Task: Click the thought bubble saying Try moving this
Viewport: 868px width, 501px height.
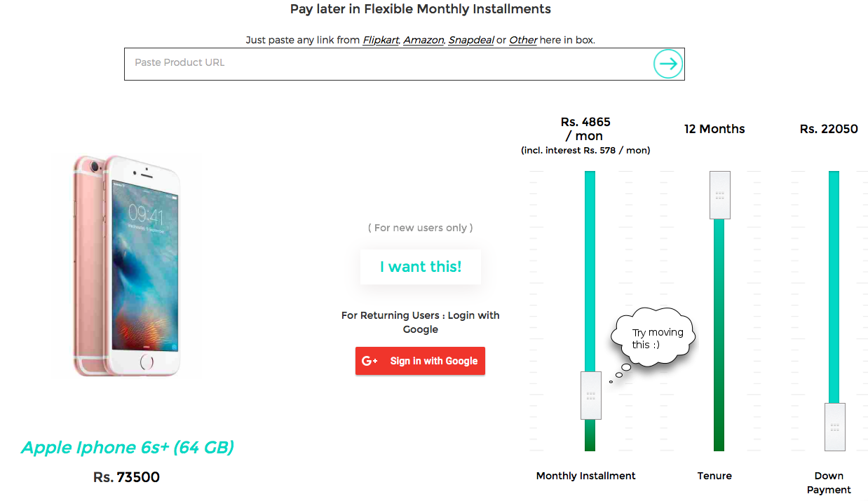Action: (651, 338)
